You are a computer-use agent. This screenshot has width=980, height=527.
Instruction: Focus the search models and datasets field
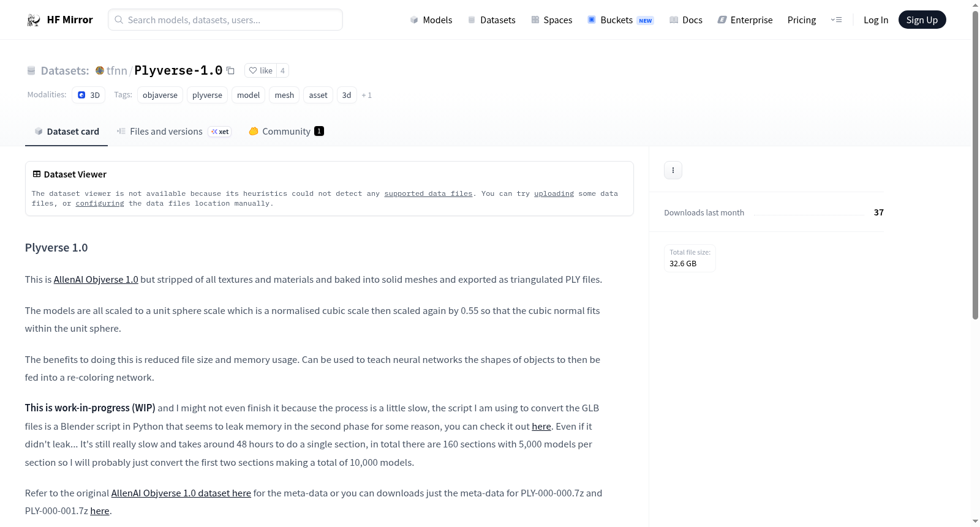click(225, 20)
